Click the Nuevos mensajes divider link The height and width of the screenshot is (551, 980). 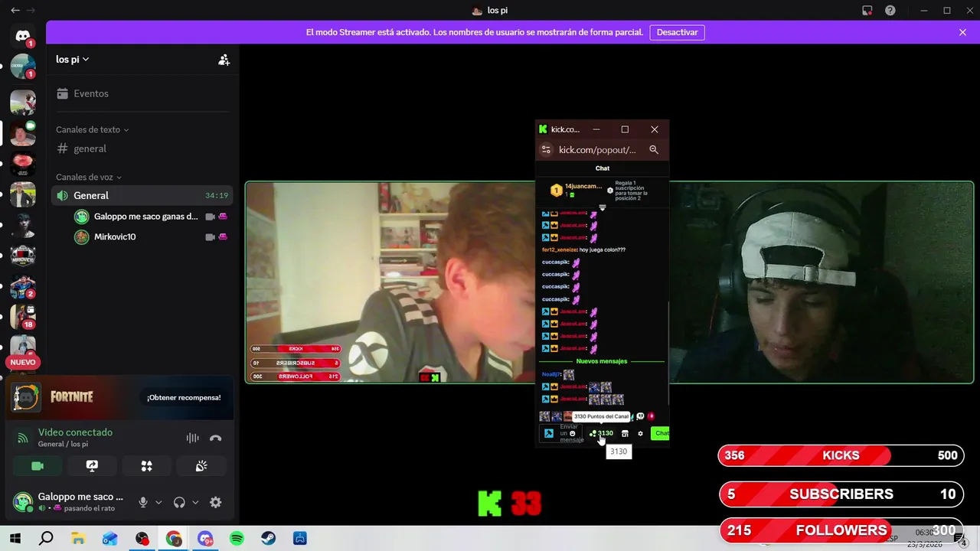[602, 361]
